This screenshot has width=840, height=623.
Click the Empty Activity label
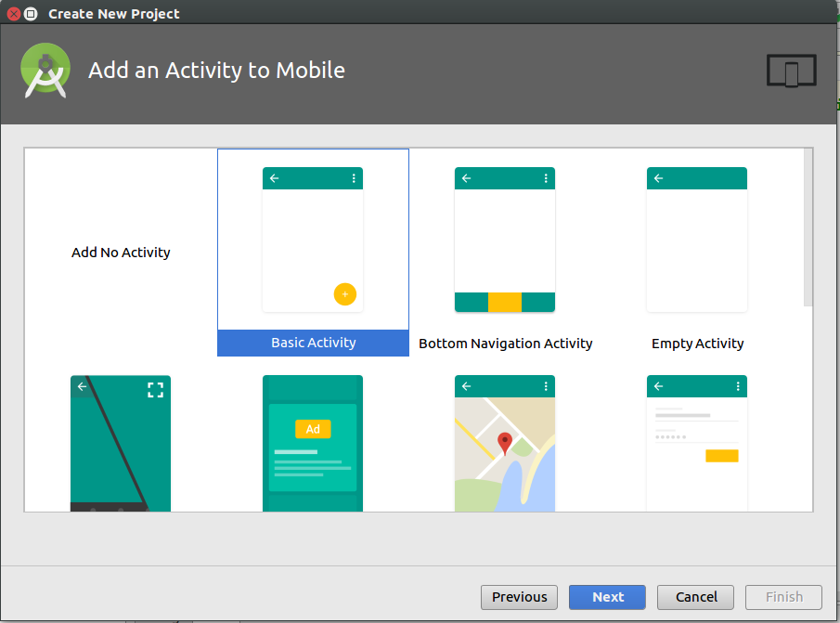pos(697,344)
